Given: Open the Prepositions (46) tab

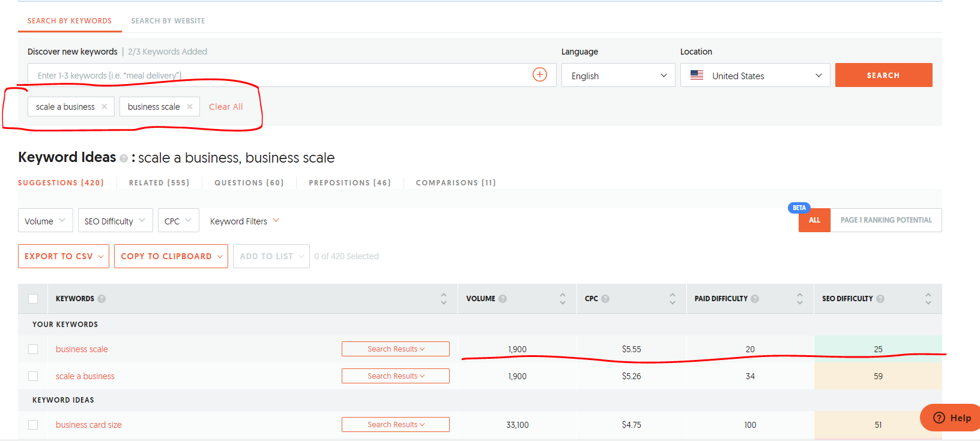Looking at the screenshot, I should [x=350, y=183].
